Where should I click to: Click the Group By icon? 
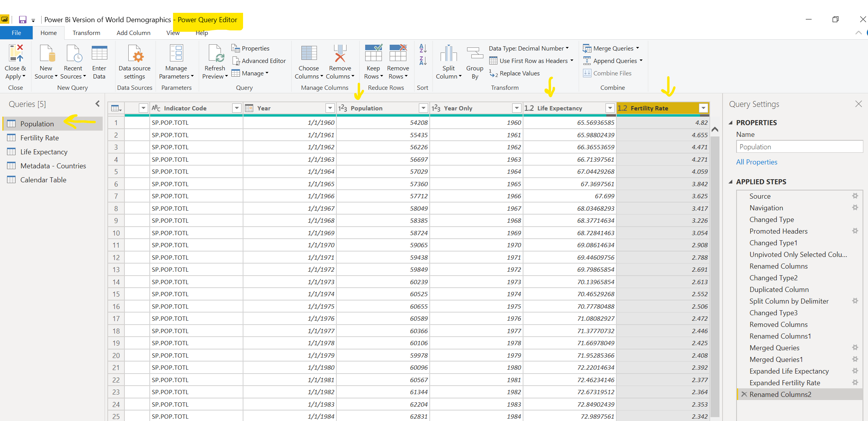(474, 54)
